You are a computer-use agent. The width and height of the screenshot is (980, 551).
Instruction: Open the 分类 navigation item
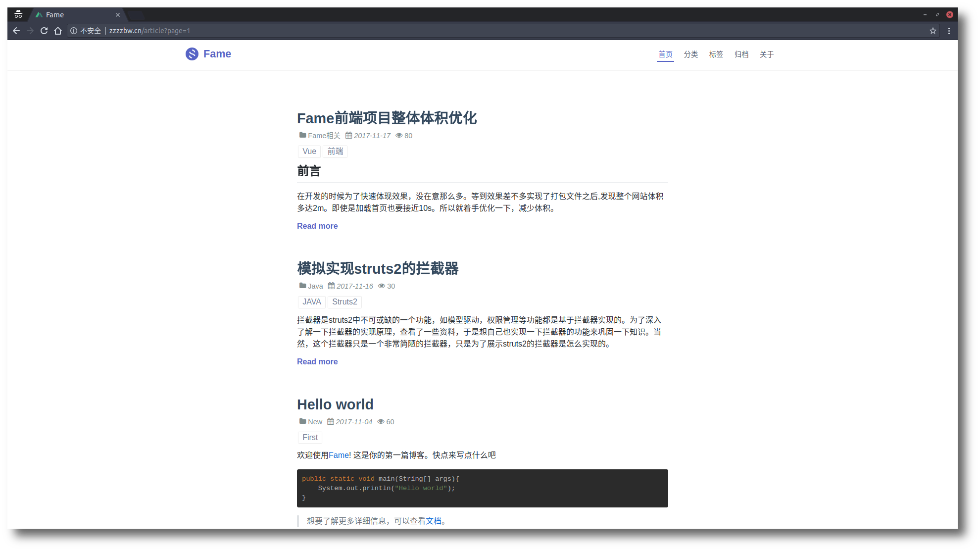pos(690,54)
